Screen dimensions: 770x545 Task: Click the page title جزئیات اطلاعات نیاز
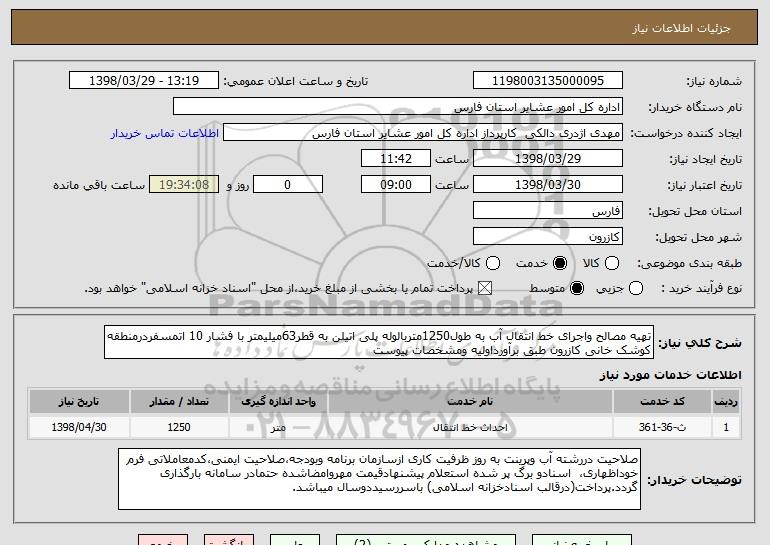tap(681, 28)
